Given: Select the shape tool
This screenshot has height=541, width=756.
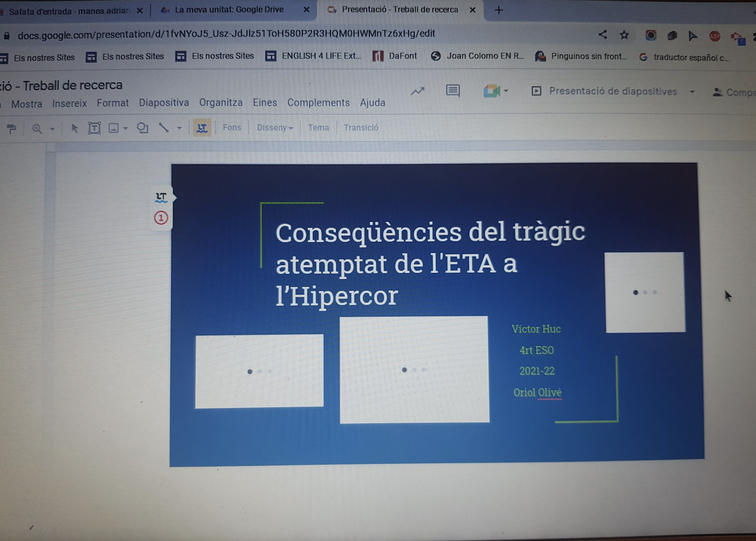Looking at the screenshot, I should tap(142, 128).
